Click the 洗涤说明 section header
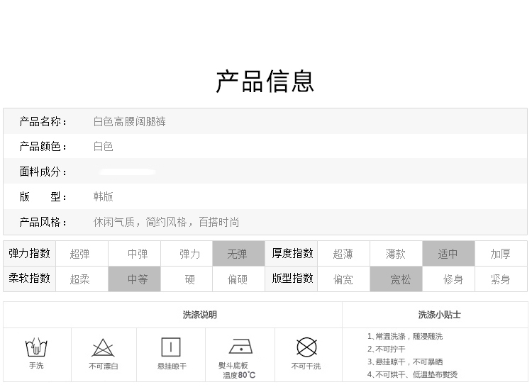 pos(200,315)
